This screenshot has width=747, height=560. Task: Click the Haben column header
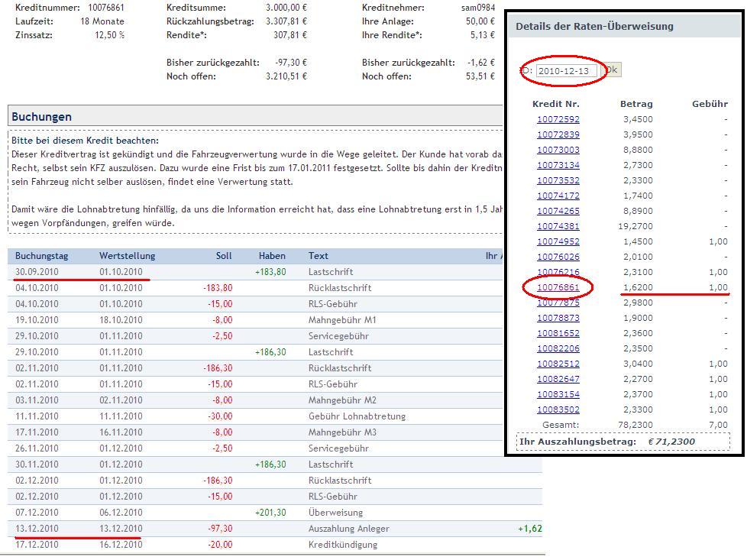tap(272, 256)
